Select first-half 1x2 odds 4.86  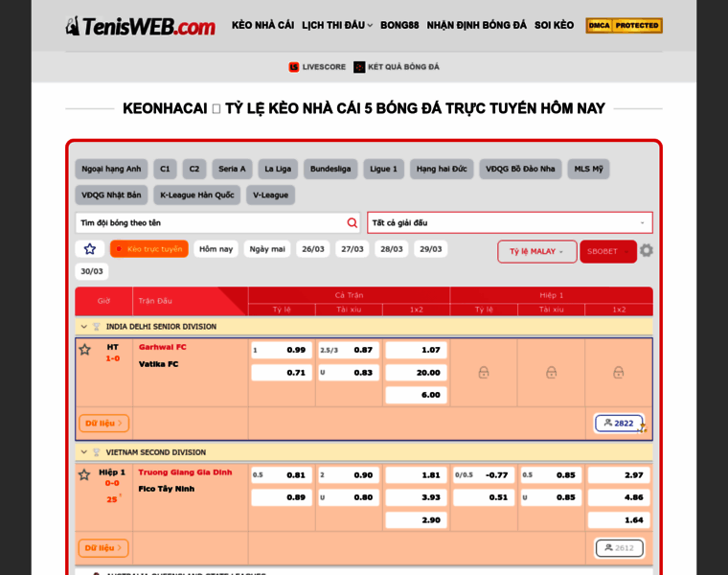point(619,497)
